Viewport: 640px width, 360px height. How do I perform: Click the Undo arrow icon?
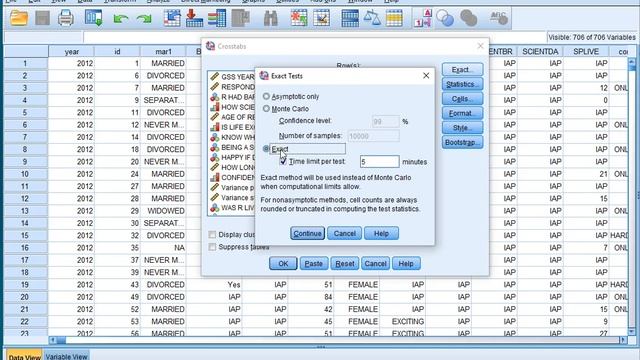click(121, 19)
